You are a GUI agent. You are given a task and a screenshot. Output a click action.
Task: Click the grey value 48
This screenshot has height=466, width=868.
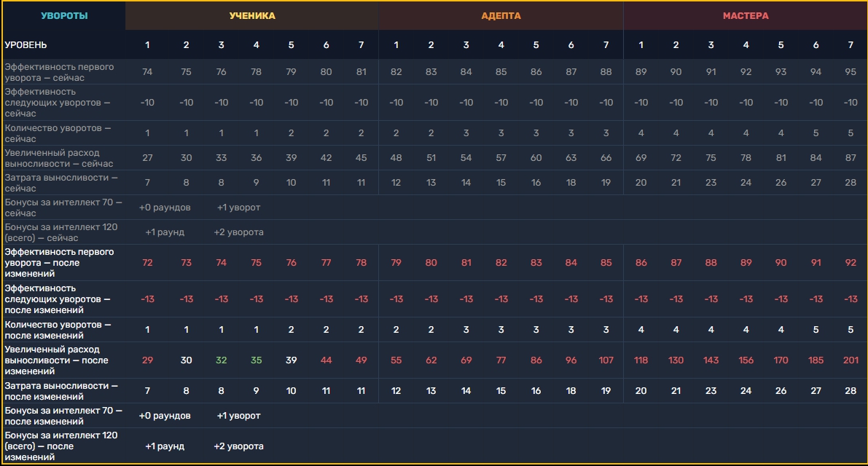pos(396,158)
